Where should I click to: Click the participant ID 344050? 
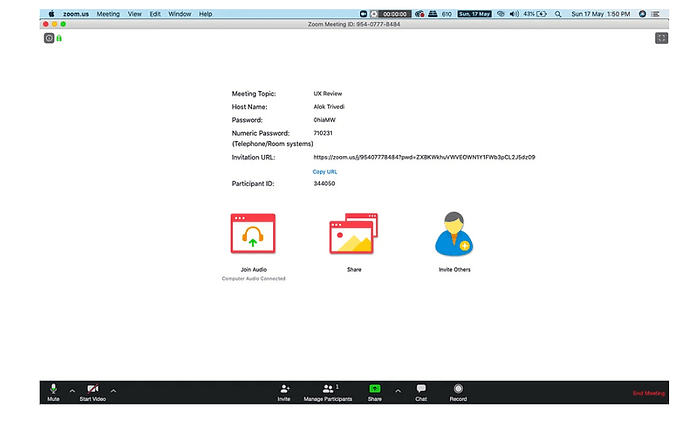(x=324, y=183)
